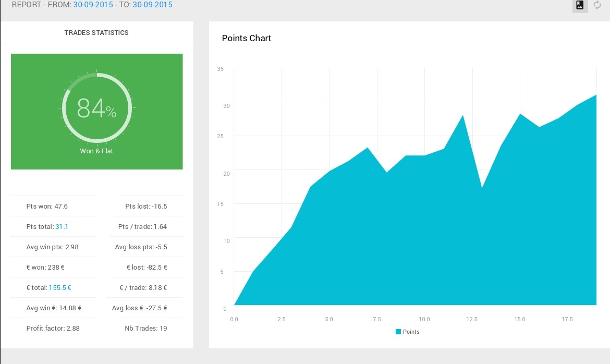Select the Pts / trade: 1.64 statistic
The height and width of the screenshot is (364, 610).
click(142, 226)
